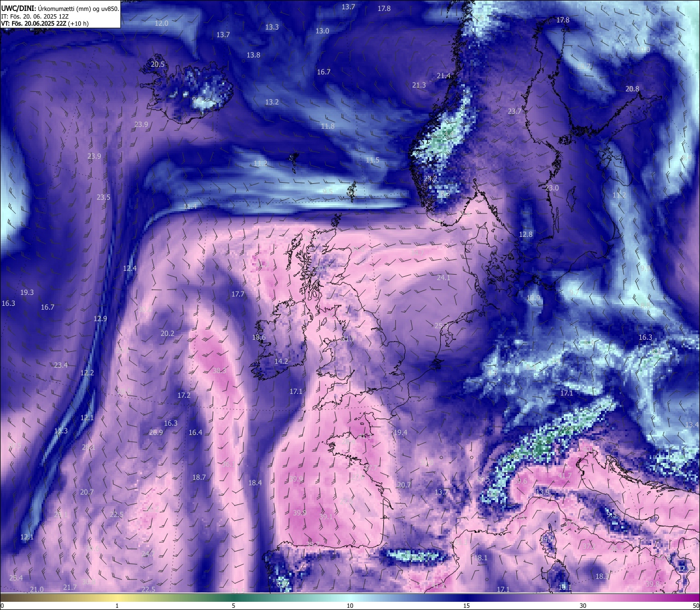Screen dimensions: 700x610
Task: Click the '12.8' map value
Action: tap(526, 234)
